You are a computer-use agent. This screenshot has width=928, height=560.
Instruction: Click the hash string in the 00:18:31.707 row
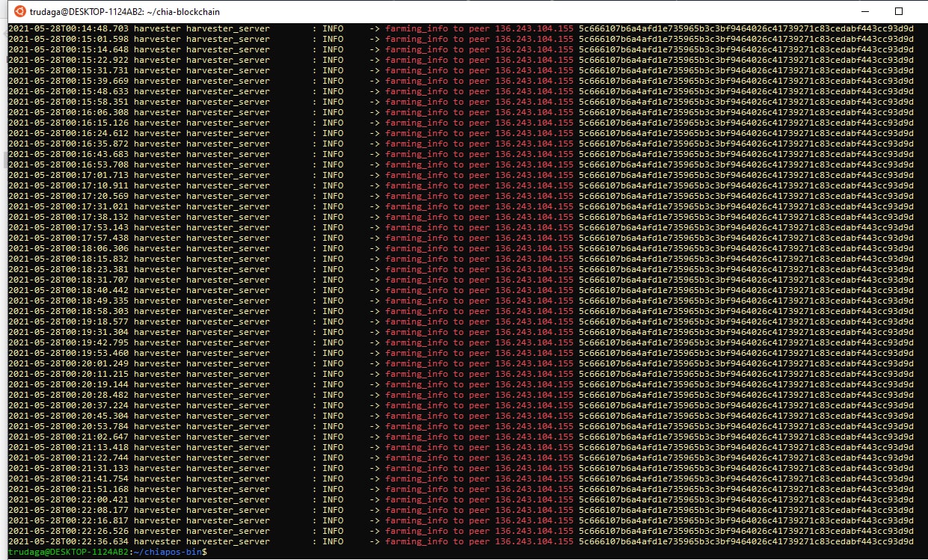tap(746, 280)
